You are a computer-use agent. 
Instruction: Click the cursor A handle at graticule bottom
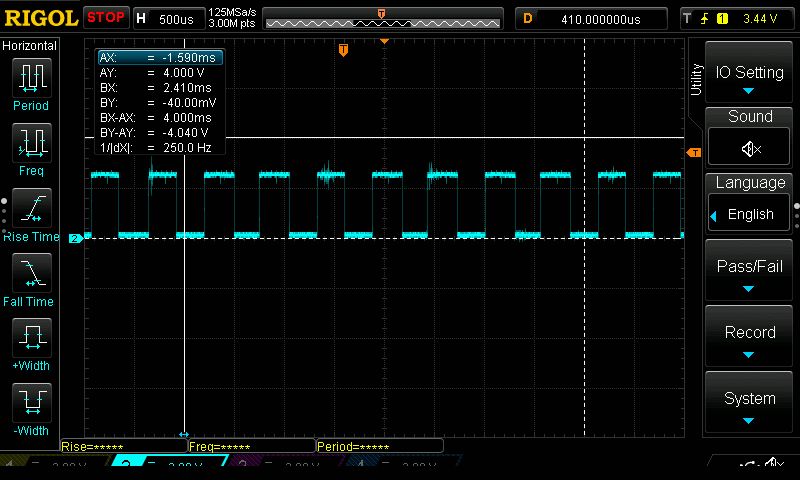(184, 435)
